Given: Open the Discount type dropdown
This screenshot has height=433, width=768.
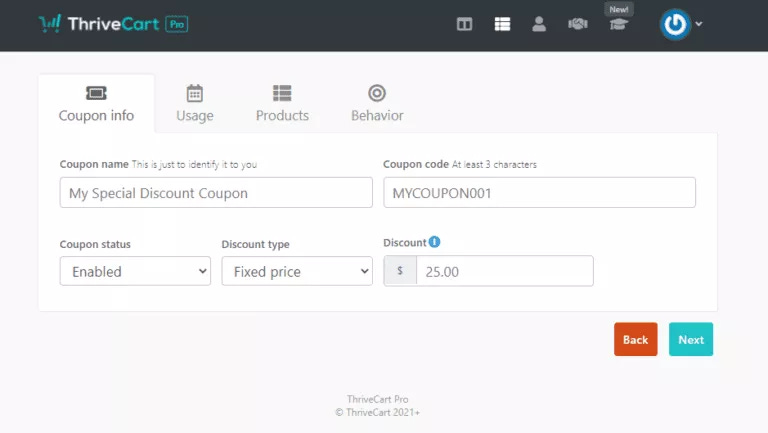Looking at the screenshot, I should [x=297, y=271].
